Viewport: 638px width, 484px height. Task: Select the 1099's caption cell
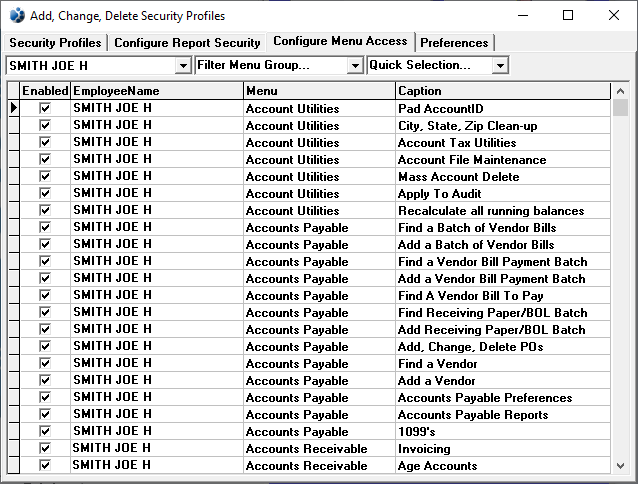click(502, 432)
